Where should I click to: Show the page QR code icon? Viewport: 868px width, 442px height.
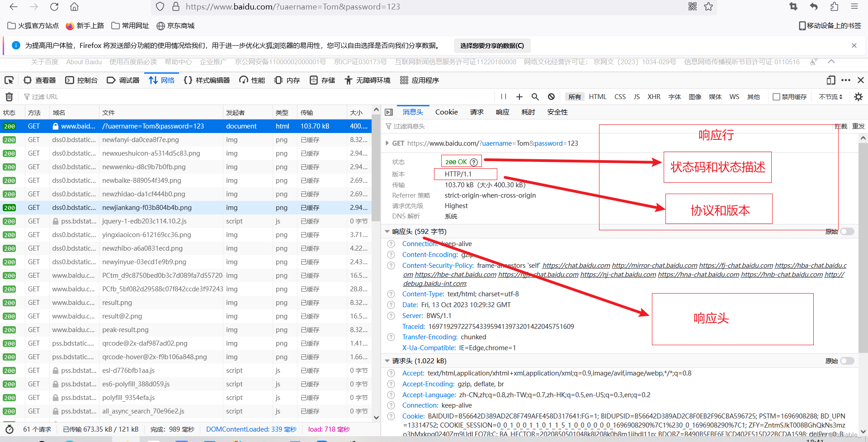[x=693, y=6]
